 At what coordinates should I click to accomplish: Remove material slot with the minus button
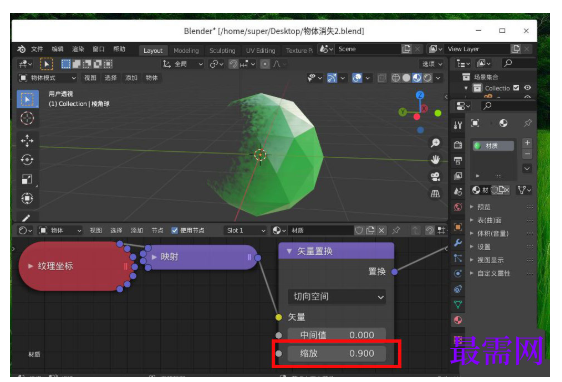pyautogui.click(x=527, y=154)
